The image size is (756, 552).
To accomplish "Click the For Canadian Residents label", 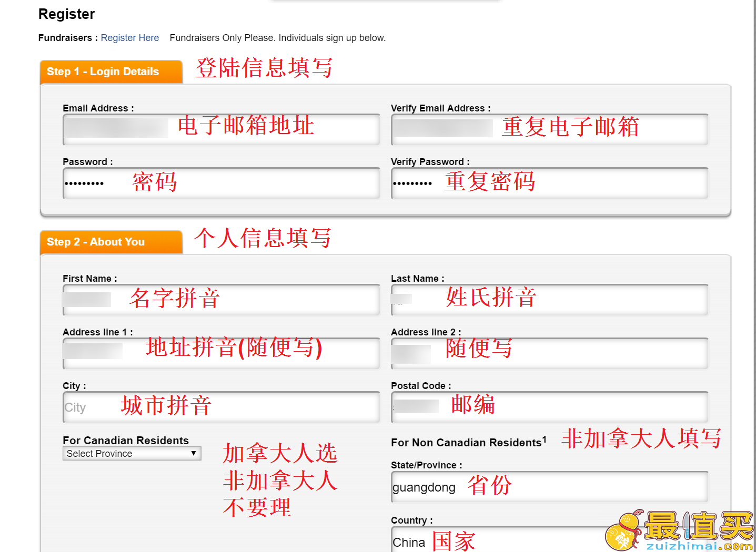I will click(x=126, y=441).
